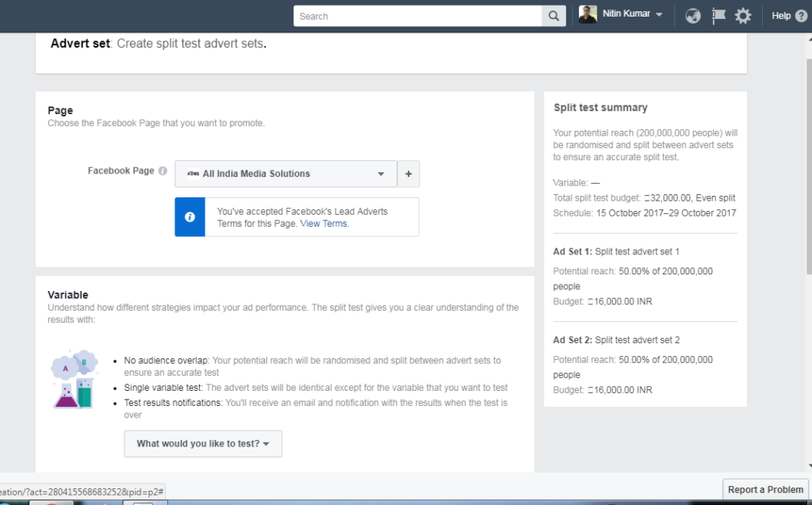The height and width of the screenshot is (505, 812).
Task: Open the flag pages icon
Action: [718, 16]
